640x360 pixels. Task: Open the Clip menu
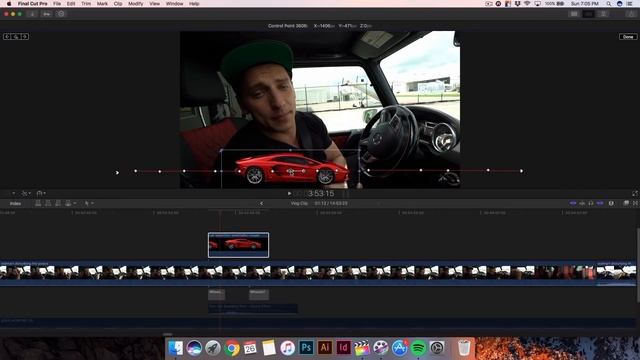(118, 4)
